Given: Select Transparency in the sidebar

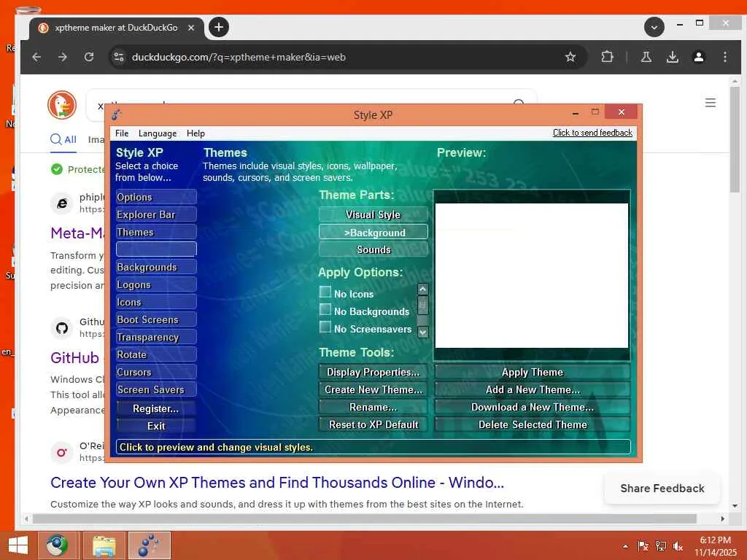Looking at the screenshot, I should tap(156, 337).
